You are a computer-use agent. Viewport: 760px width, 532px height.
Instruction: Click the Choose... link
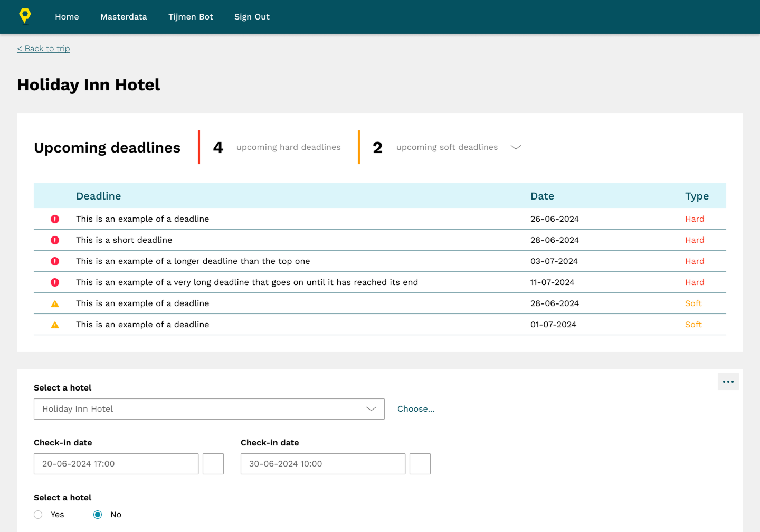point(416,409)
